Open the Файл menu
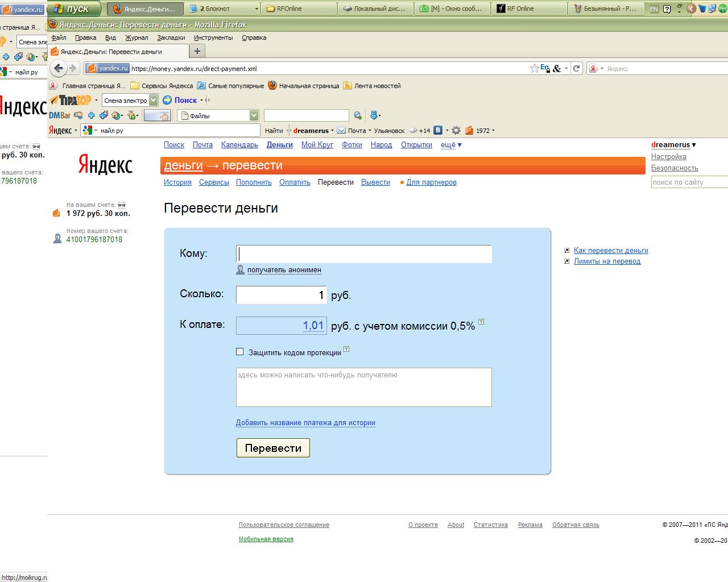 [59, 38]
